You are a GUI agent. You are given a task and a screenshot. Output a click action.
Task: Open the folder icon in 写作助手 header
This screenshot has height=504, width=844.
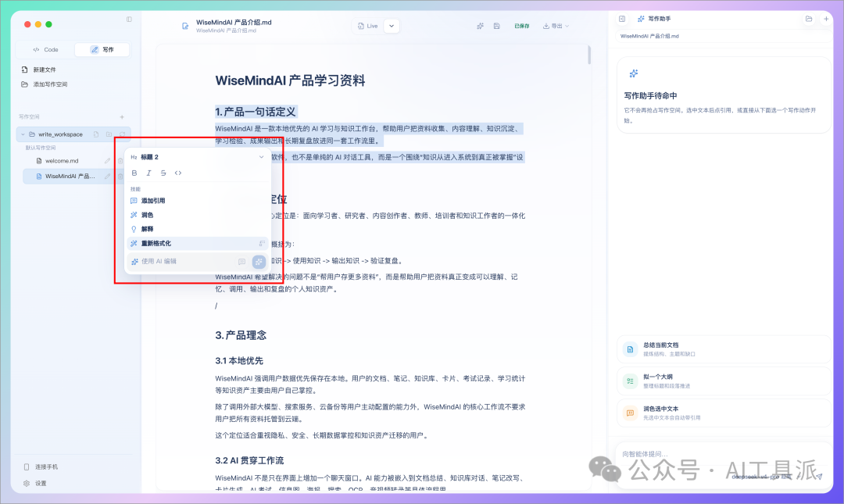point(809,19)
